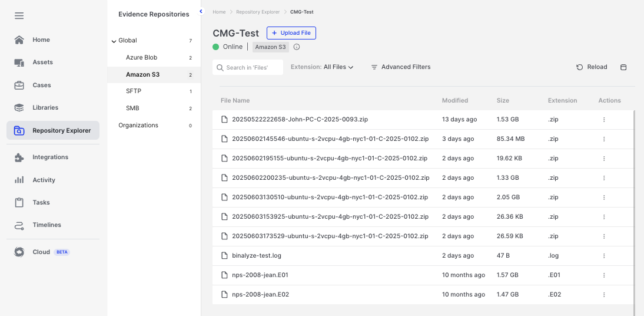Expand Advanced Filters
Viewport: 644px width, 316px height.
pyautogui.click(x=400, y=67)
